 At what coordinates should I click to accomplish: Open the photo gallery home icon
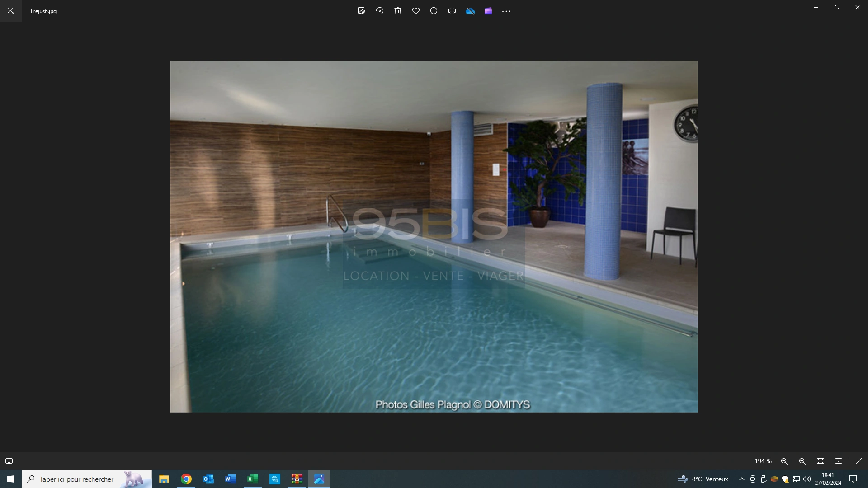(11, 11)
